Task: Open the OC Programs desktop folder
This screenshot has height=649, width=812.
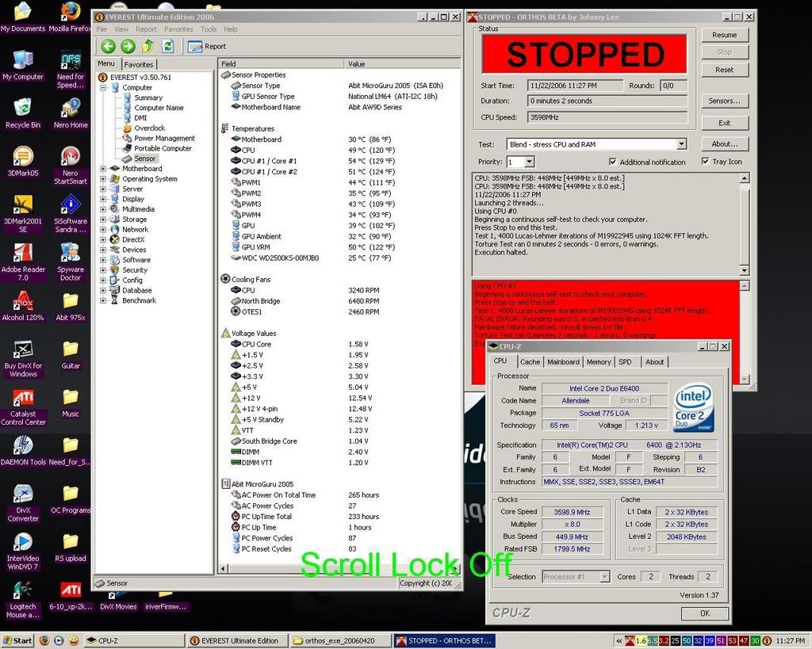Action: pos(71,499)
